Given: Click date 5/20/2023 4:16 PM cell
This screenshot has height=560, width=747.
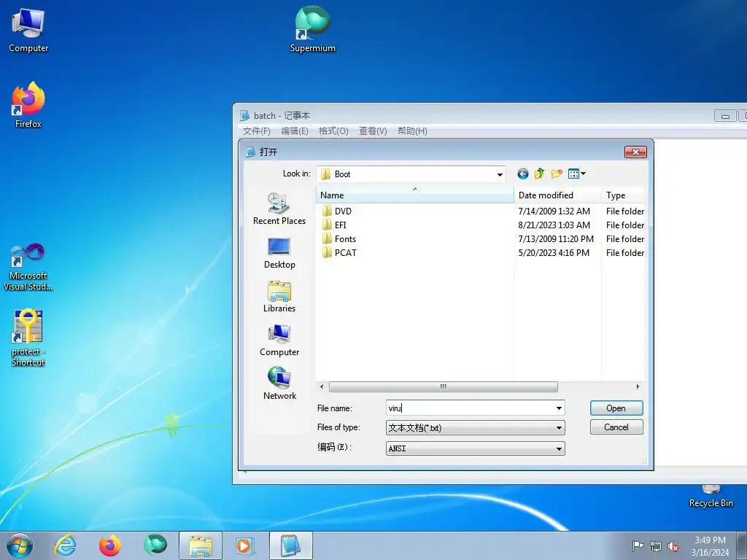Looking at the screenshot, I should pyautogui.click(x=554, y=253).
